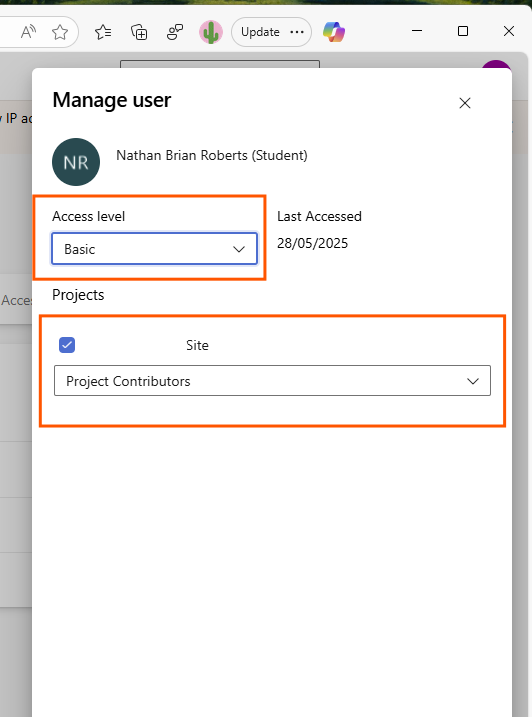Open the three-dot Settings and more menu
The image size is (532, 717).
(297, 32)
